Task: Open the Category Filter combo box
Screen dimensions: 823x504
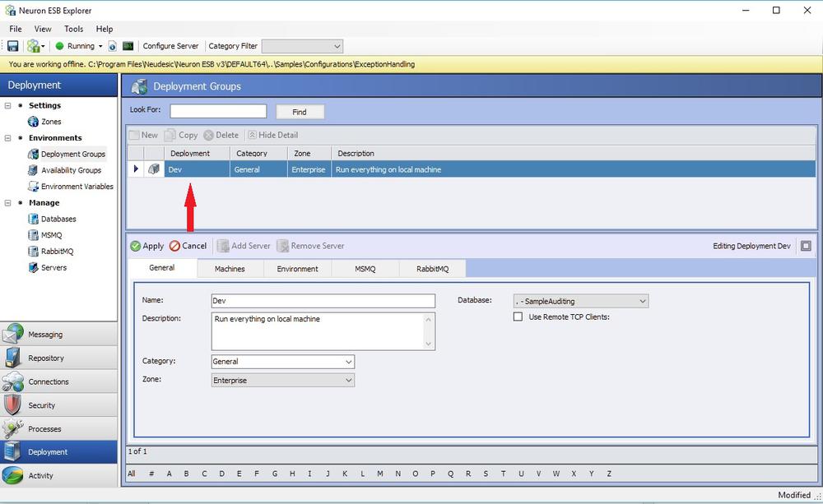Action: point(302,46)
